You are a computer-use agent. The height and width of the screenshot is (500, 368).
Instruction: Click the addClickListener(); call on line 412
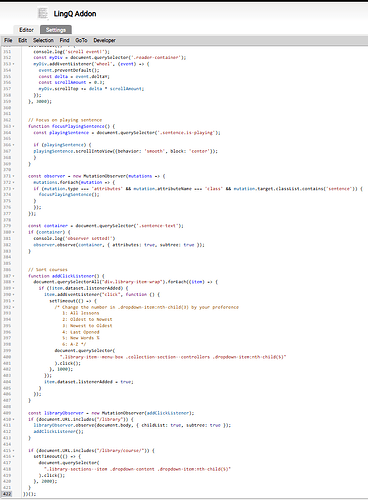click(58, 432)
